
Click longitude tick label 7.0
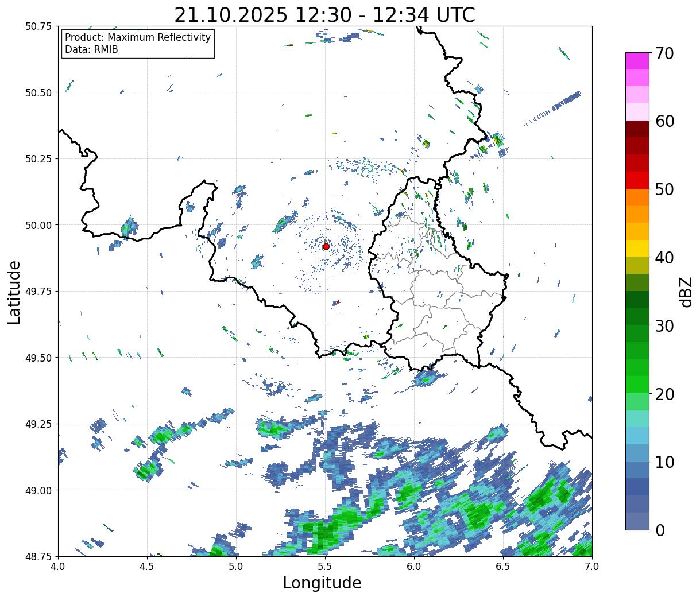(x=592, y=567)
